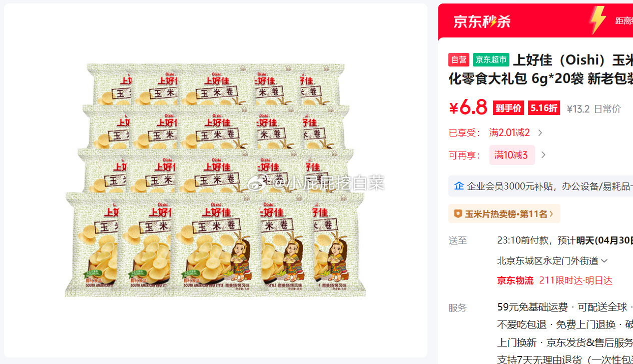
Task: Click the enterprise member 企 icon
Action: click(459, 186)
